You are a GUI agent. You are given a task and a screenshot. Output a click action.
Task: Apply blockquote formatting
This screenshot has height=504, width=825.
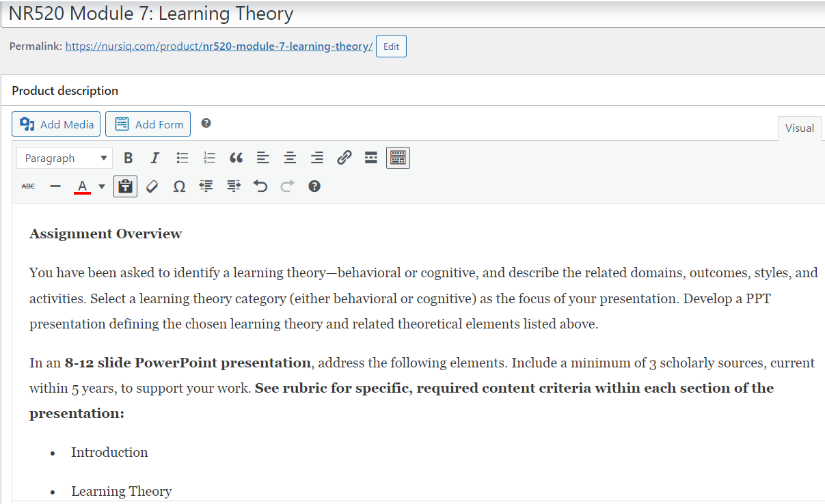236,157
